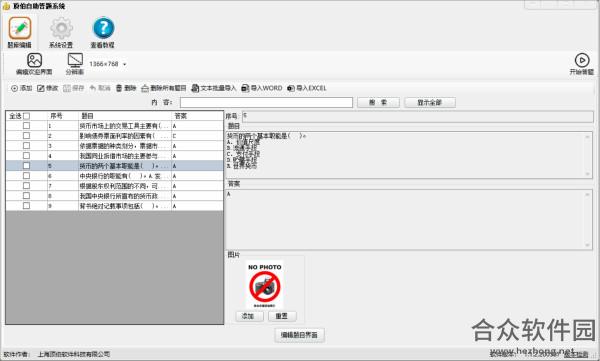Focus the 内容 search input field
Screen dimensions: 600x361
(x=266, y=102)
